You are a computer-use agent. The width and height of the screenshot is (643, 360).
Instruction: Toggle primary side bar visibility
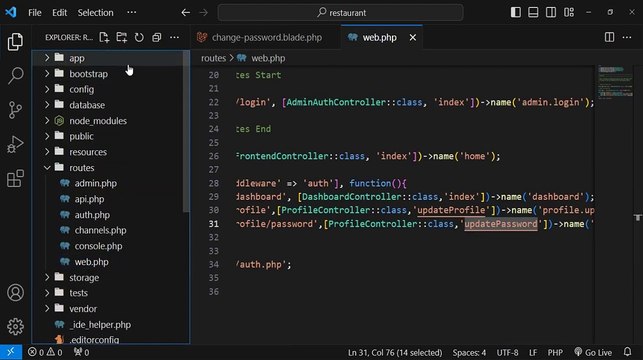[515, 12]
